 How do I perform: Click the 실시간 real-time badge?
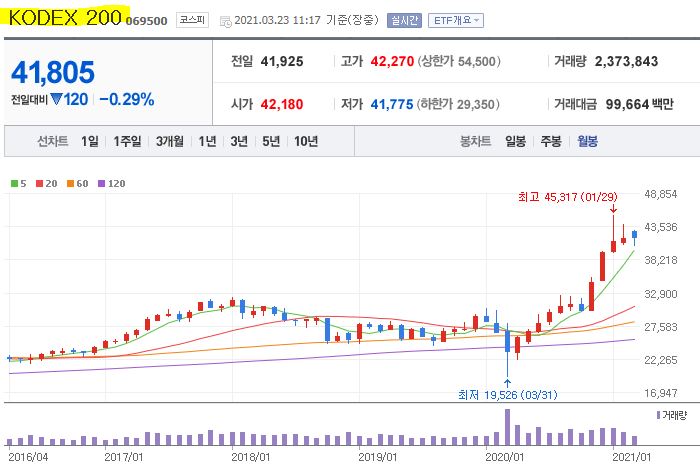coord(404,21)
